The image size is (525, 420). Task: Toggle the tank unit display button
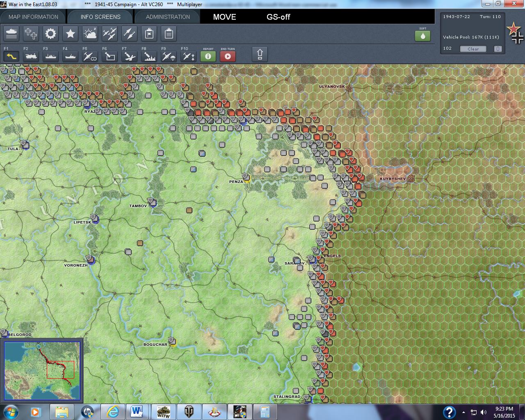tap(11, 34)
